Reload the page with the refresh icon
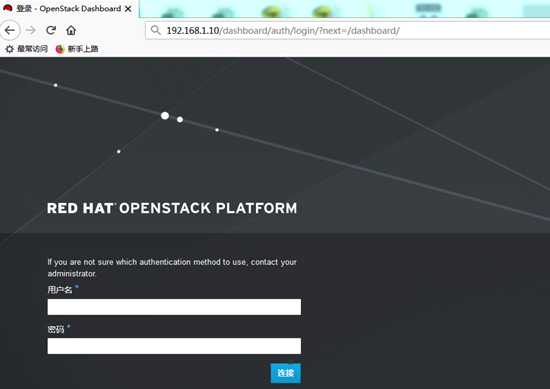Viewport: 550px width, 389px height. pyautogui.click(x=51, y=30)
